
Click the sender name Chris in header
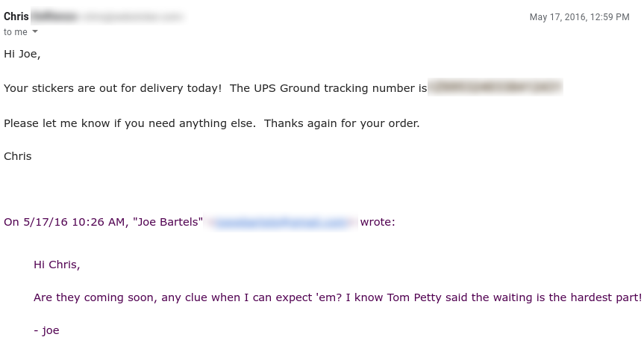[16, 16]
